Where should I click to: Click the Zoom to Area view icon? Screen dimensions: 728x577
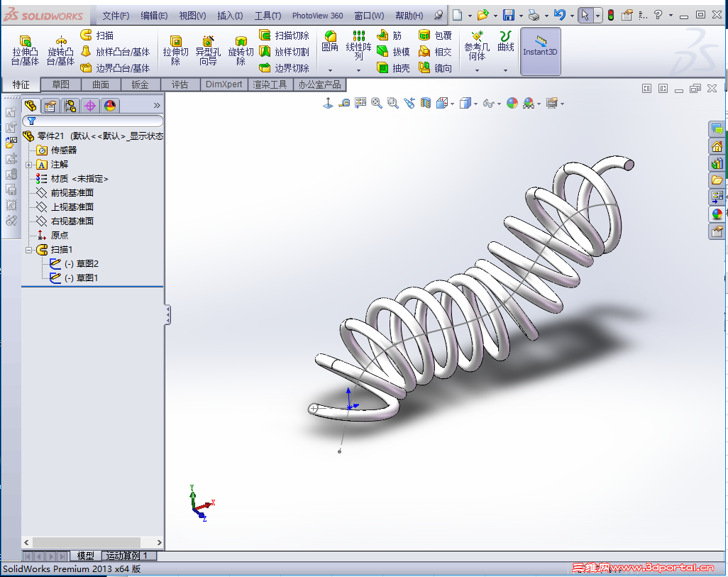393,103
